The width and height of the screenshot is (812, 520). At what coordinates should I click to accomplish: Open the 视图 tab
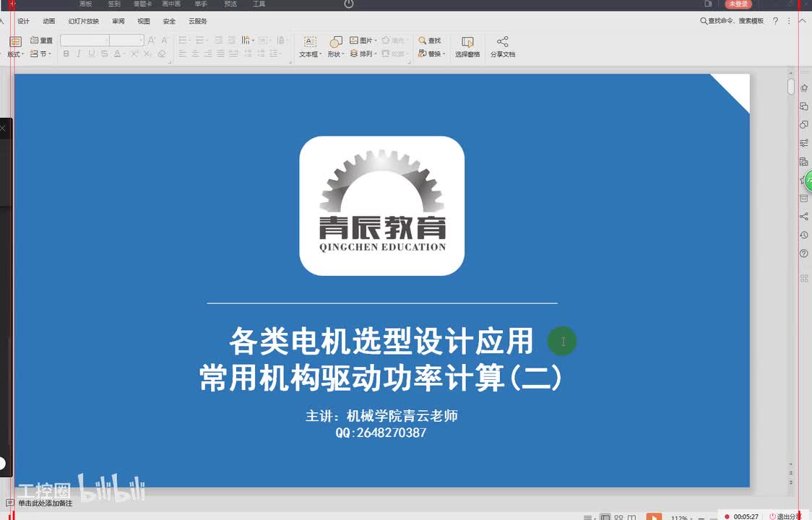[x=144, y=21]
